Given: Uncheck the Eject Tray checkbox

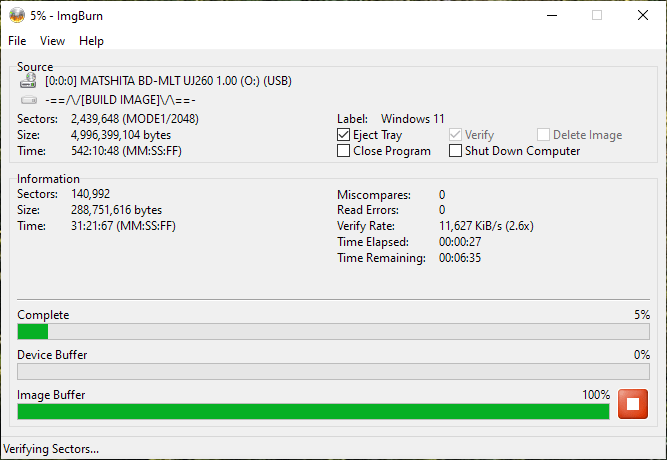Looking at the screenshot, I should pyautogui.click(x=344, y=135).
